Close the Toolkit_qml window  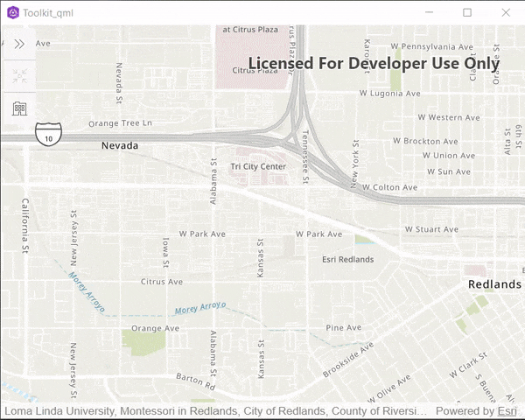tap(506, 12)
